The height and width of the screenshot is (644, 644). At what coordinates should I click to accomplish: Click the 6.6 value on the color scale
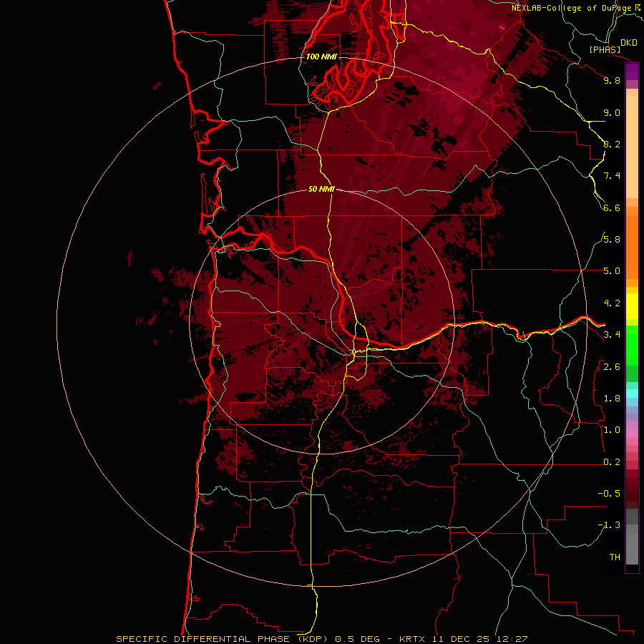pyautogui.click(x=612, y=208)
